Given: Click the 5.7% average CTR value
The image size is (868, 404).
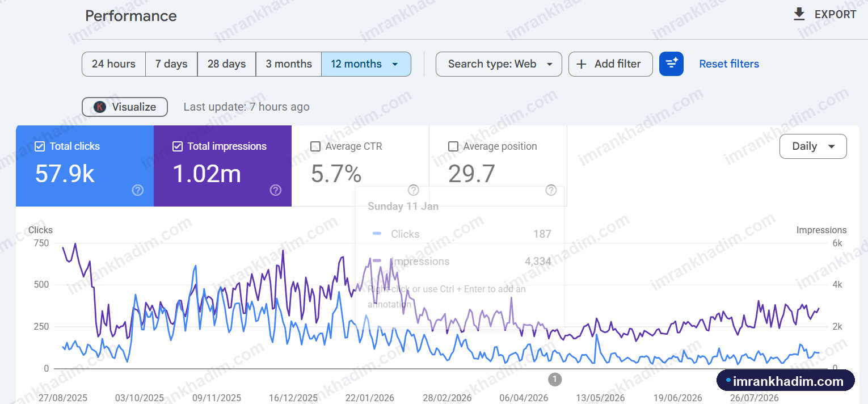Looking at the screenshot, I should coord(336,174).
